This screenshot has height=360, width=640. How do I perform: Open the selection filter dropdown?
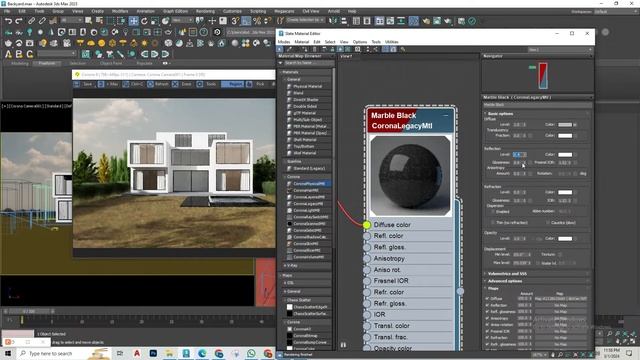click(x=71, y=20)
